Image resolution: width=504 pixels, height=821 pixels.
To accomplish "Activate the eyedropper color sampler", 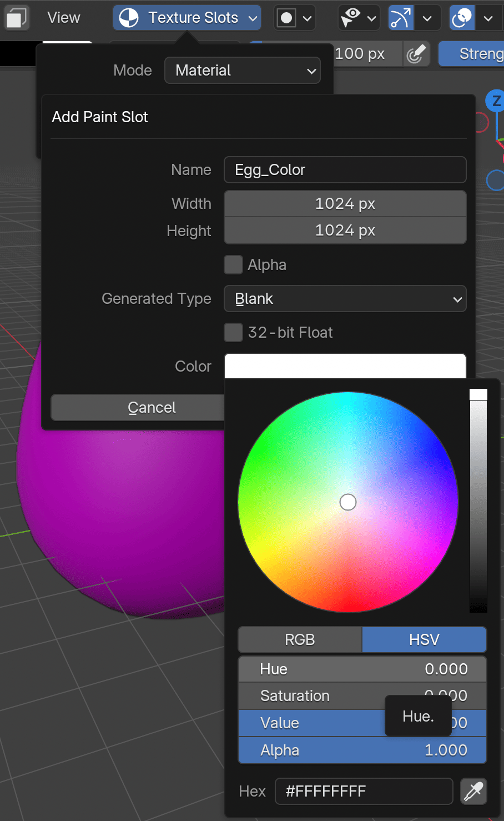I will pos(474,792).
